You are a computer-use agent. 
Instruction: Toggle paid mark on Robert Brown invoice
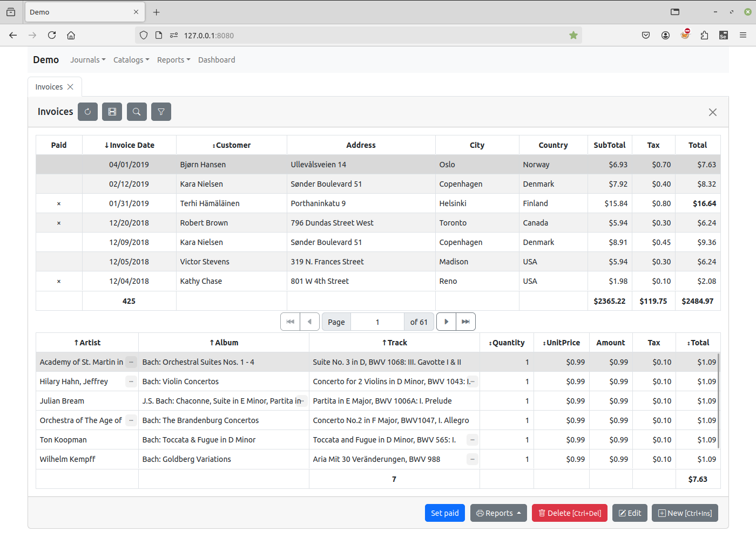(x=59, y=223)
